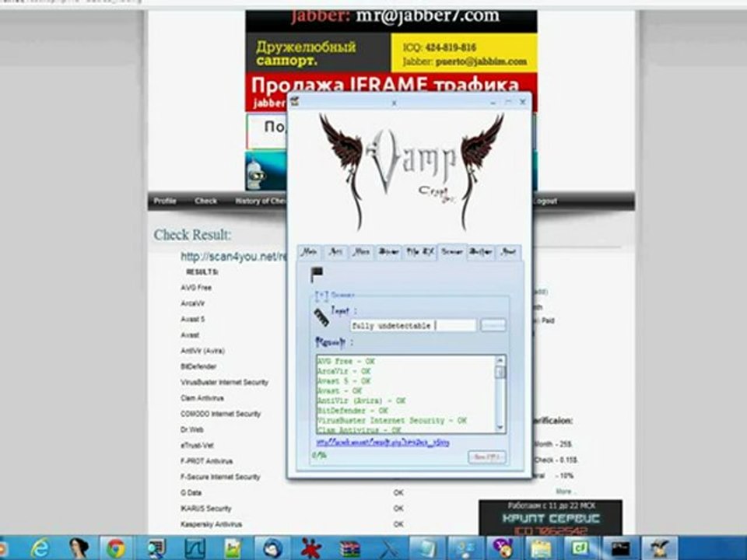Open Yahoo Messenger from the taskbar
The image size is (747, 560).
[x=503, y=548]
